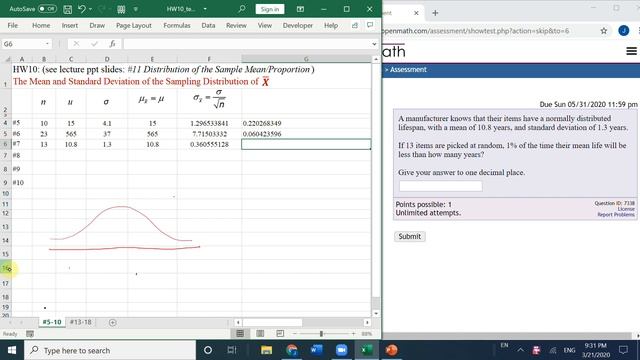Click the Select All corner triangle
Viewport: 640px width, 360px height.
point(7,59)
